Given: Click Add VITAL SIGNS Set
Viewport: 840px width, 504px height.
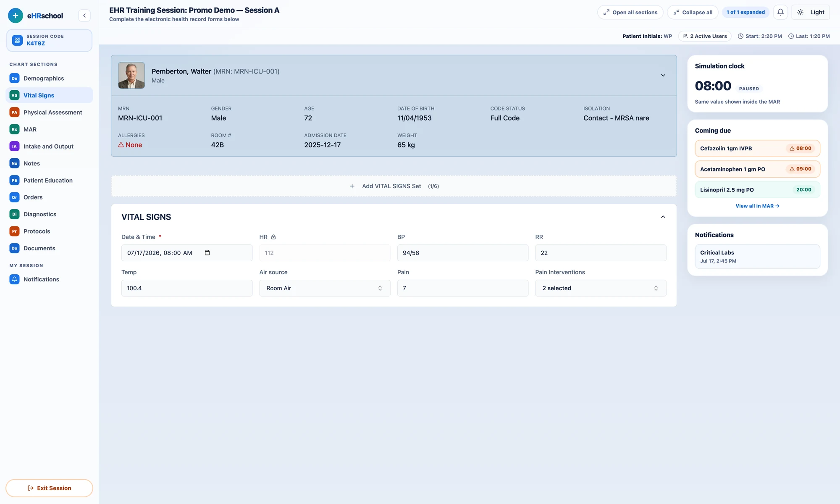Looking at the screenshot, I should click(394, 186).
